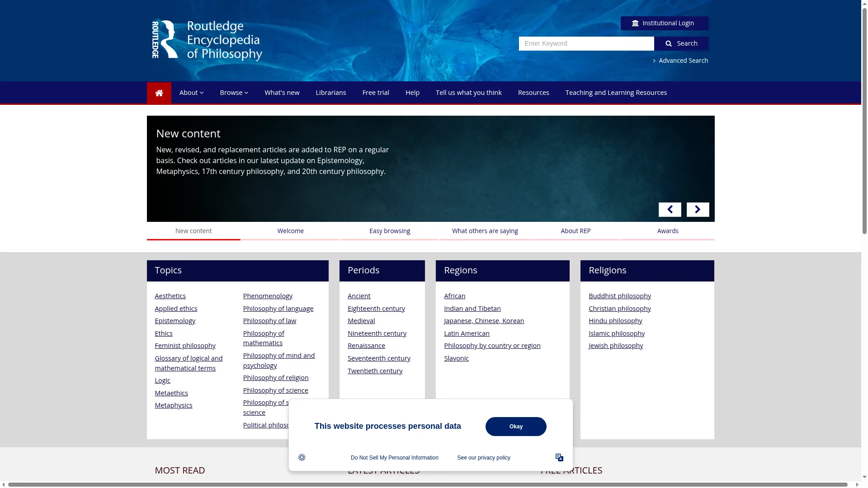This screenshot has width=868, height=488.
Task: Browse Japanese, Chinese, Korean region
Action: (484, 321)
